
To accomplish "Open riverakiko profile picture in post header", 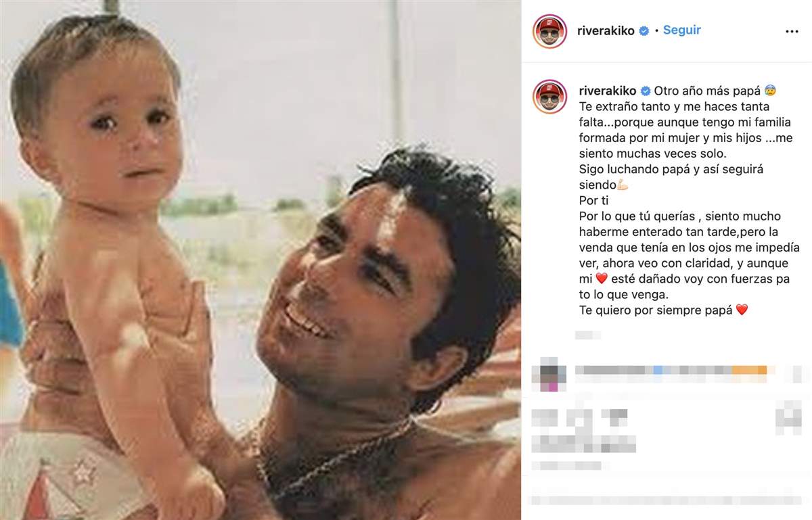I will [549, 31].
